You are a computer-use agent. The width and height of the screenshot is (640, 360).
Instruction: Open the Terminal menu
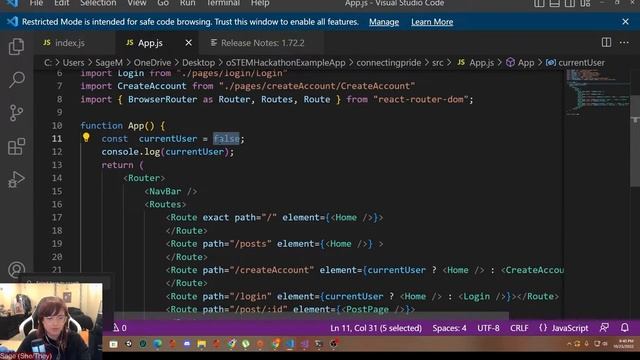[x=223, y=3]
